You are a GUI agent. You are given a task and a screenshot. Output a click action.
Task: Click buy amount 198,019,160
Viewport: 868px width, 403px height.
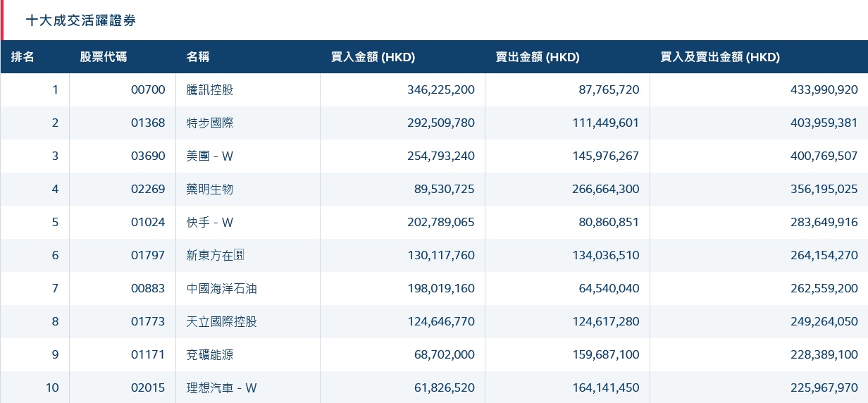(x=441, y=288)
